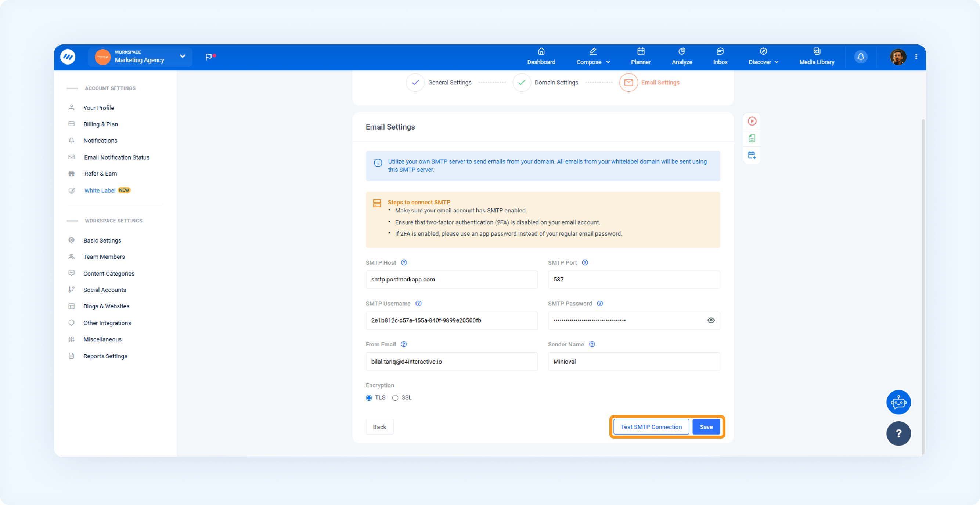Open the help question mark button

[x=898, y=433]
